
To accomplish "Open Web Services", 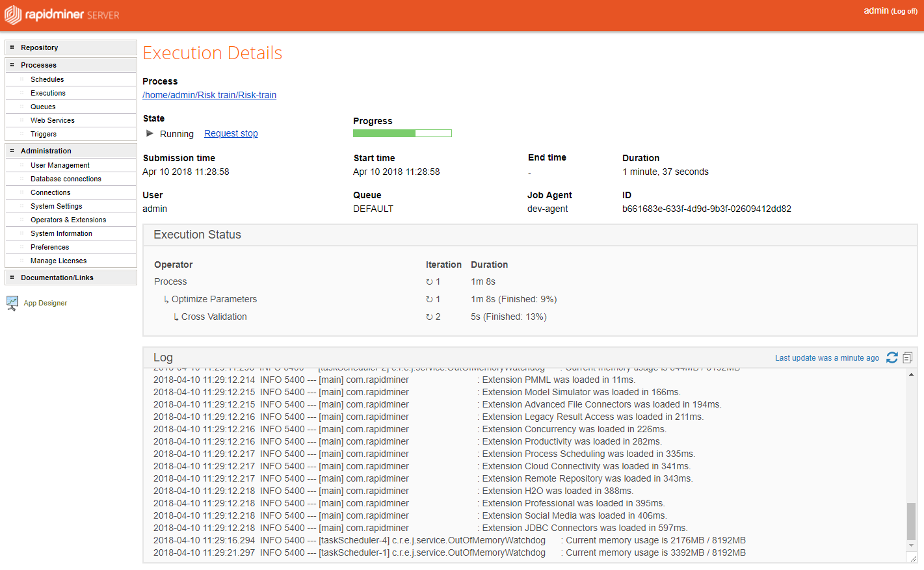I will coord(53,120).
